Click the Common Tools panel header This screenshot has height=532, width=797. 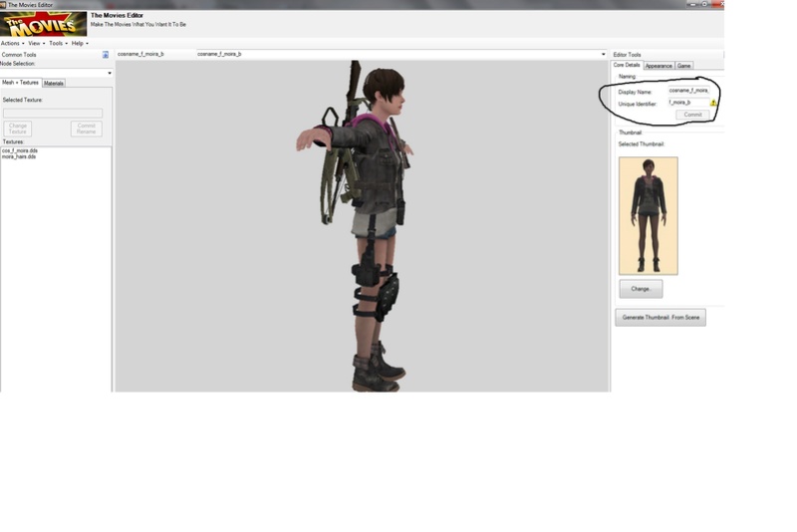click(19, 55)
